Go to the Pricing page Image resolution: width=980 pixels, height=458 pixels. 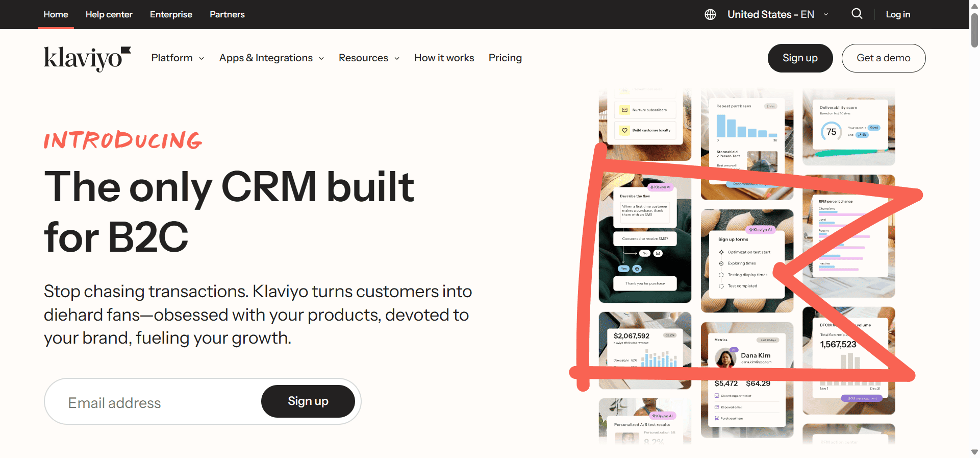click(505, 58)
